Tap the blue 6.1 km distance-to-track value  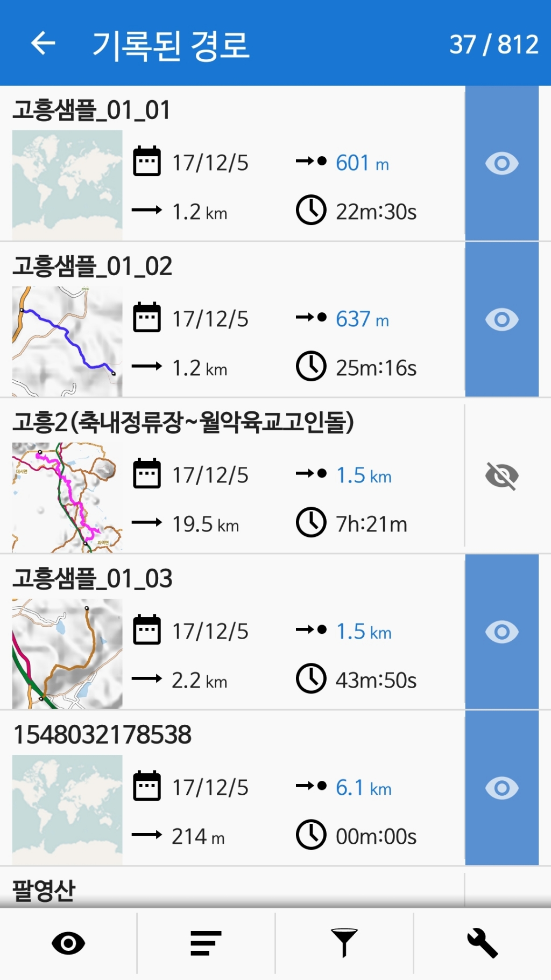click(363, 788)
